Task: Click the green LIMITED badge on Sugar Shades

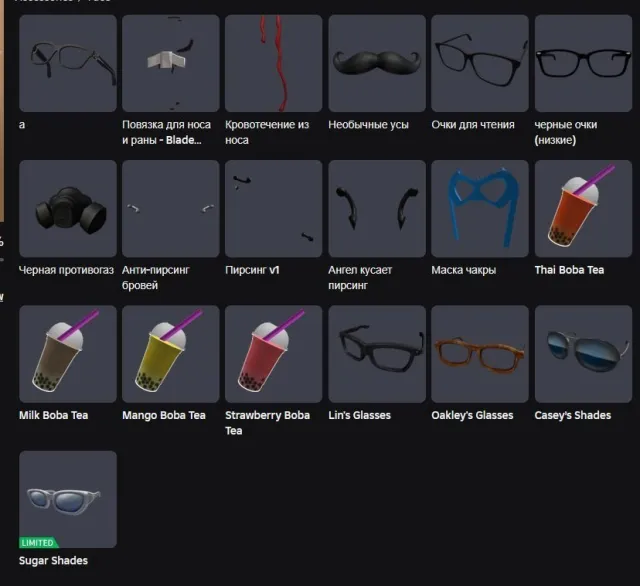Action: [38, 543]
